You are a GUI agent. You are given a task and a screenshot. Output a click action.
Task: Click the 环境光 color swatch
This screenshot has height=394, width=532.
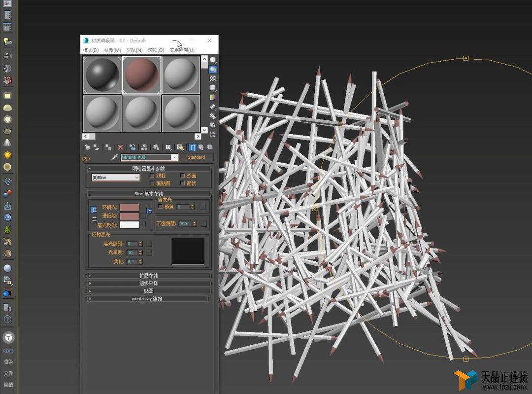129,208
